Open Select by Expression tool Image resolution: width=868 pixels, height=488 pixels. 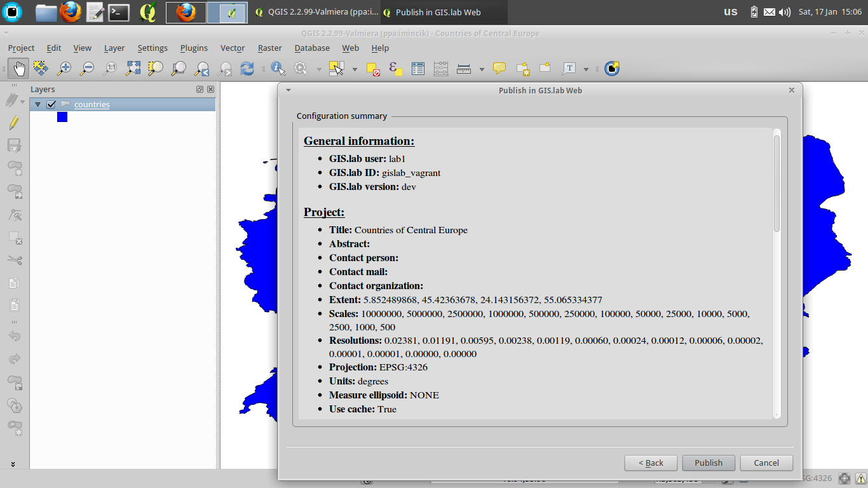(x=395, y=69)
